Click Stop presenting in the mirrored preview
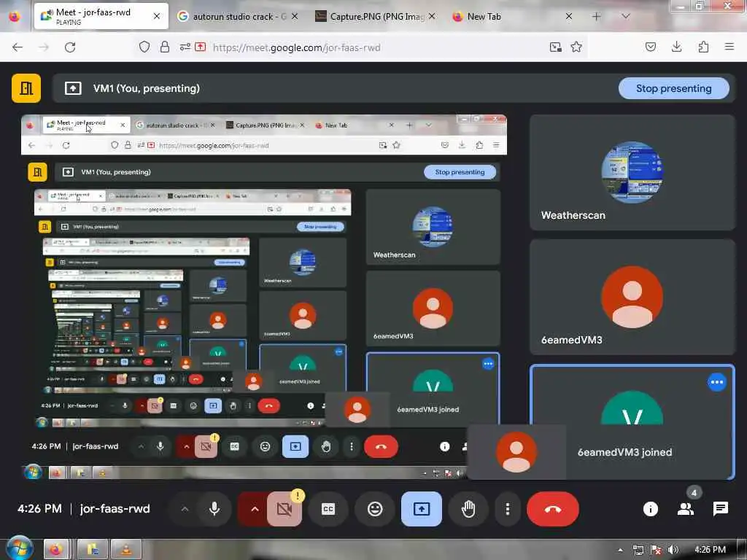747x560 pixels. [460, 172]
